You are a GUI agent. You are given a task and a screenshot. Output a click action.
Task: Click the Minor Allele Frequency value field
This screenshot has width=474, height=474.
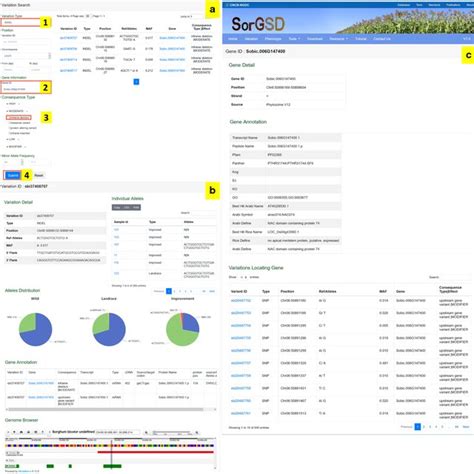point(39,162)
